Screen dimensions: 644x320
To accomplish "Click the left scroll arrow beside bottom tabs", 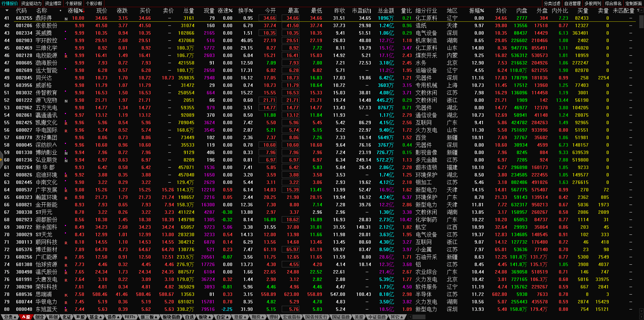I will 410,317.
